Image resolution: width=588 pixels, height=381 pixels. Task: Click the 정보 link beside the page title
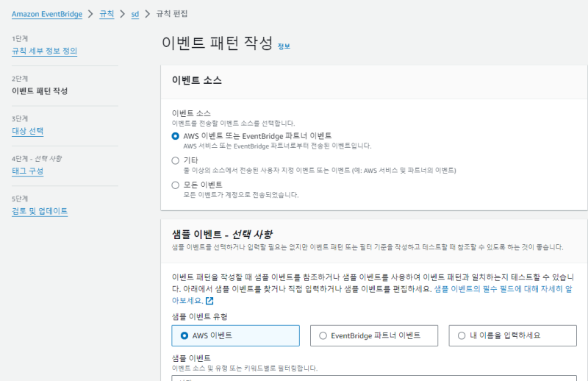pos(284,46)
